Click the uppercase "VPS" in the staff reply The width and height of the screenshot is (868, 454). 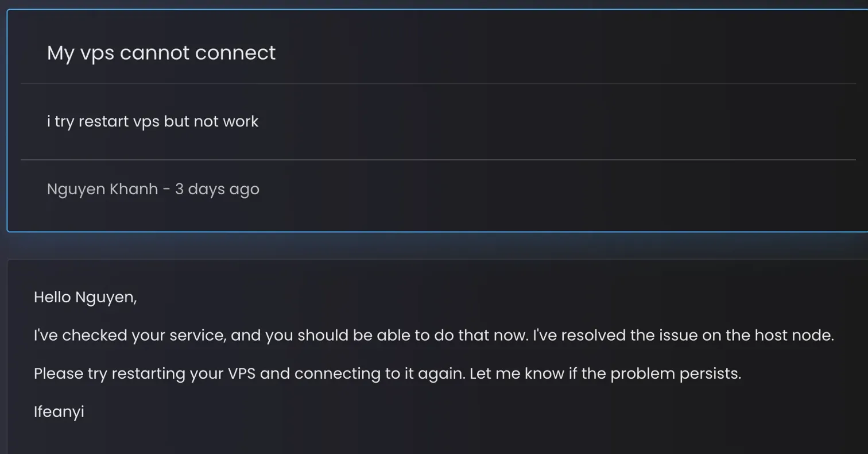(242, 374)
